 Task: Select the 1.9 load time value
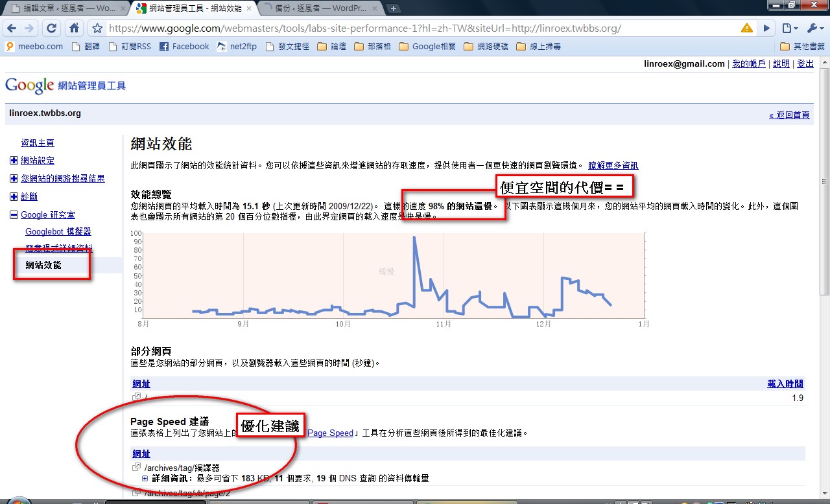[x=798, y=398]
